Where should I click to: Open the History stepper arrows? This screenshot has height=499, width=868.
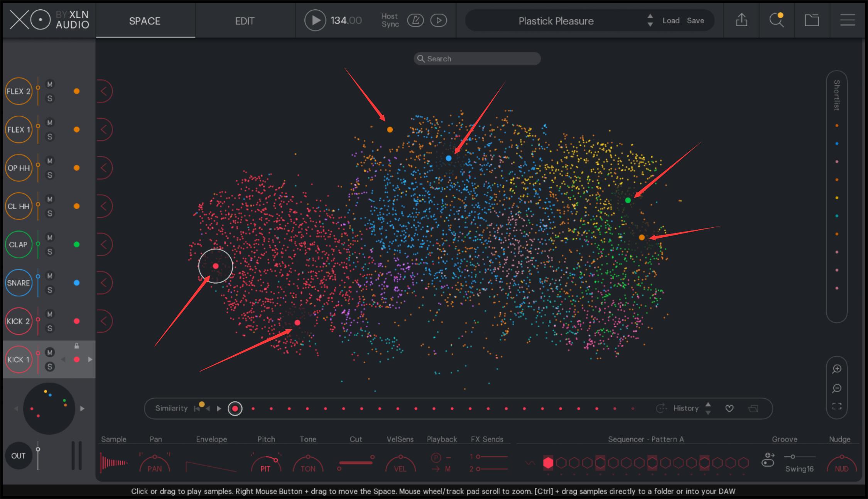point(708,408)
